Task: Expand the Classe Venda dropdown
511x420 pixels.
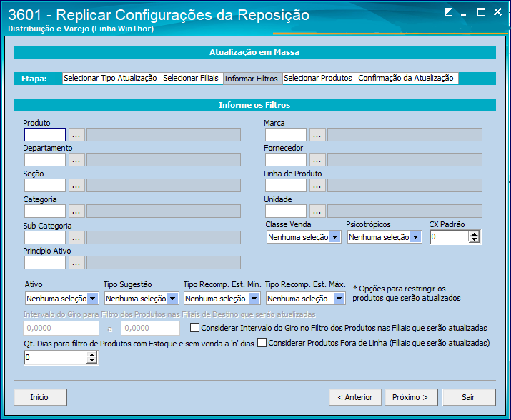Action: (334, 237)
